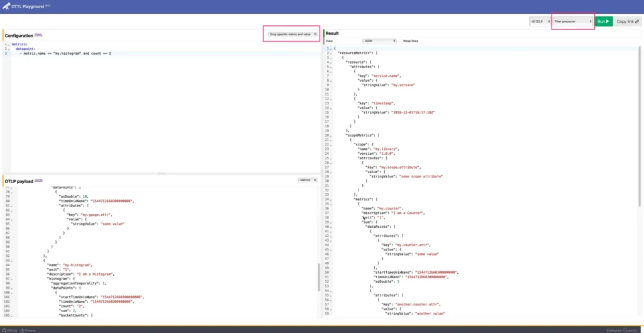Viewport: 644px width, 333px height.
Task: Collapse line 5 attributes in Result
Action: [x=331, y=67]
